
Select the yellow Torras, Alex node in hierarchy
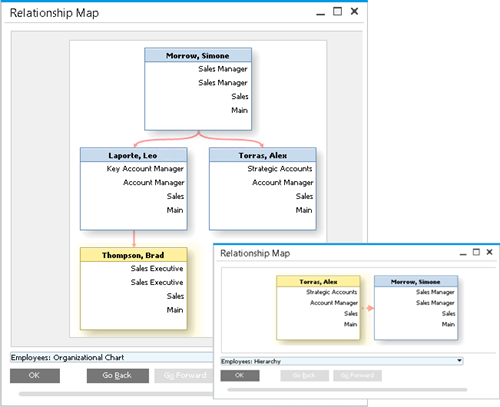pos(318,308)
